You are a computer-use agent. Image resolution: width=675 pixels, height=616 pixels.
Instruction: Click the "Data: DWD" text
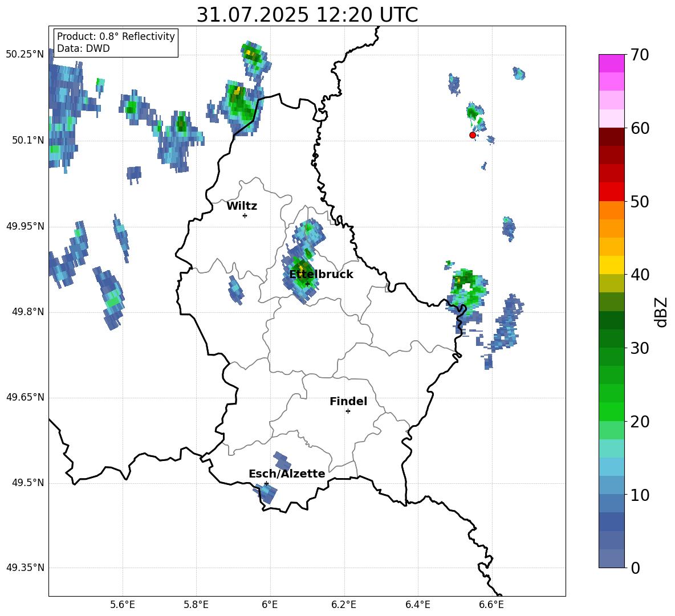click(x=83, y=48)
